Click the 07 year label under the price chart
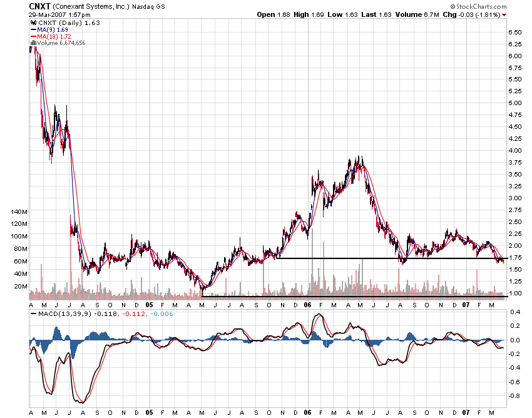The height and width of the screenshot is (418, 532). pos(466,305)
